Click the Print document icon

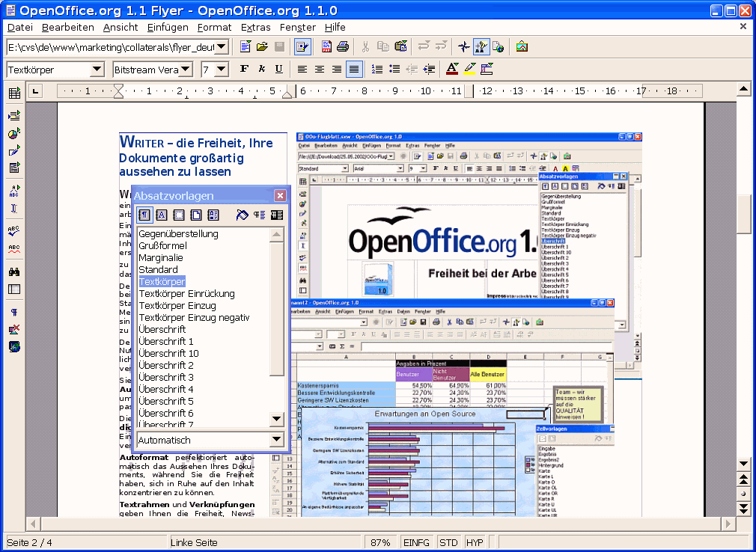pyautogui.click(x=343, y=46)
